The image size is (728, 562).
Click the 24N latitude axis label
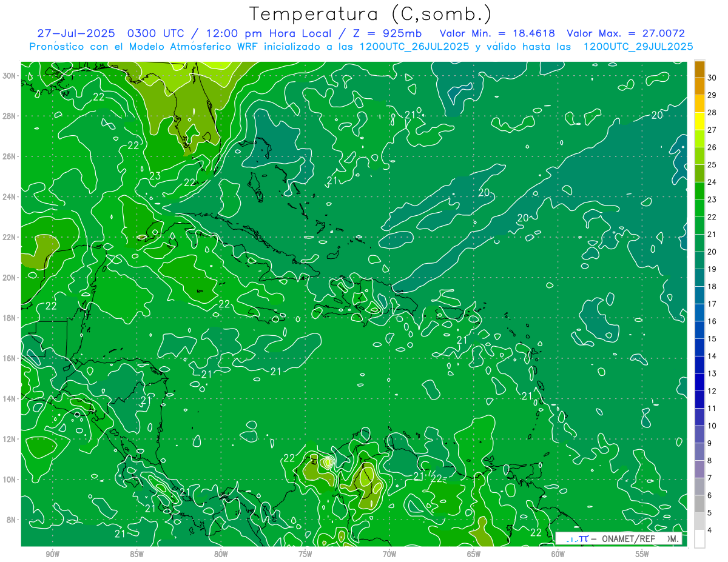click(10, 197)
